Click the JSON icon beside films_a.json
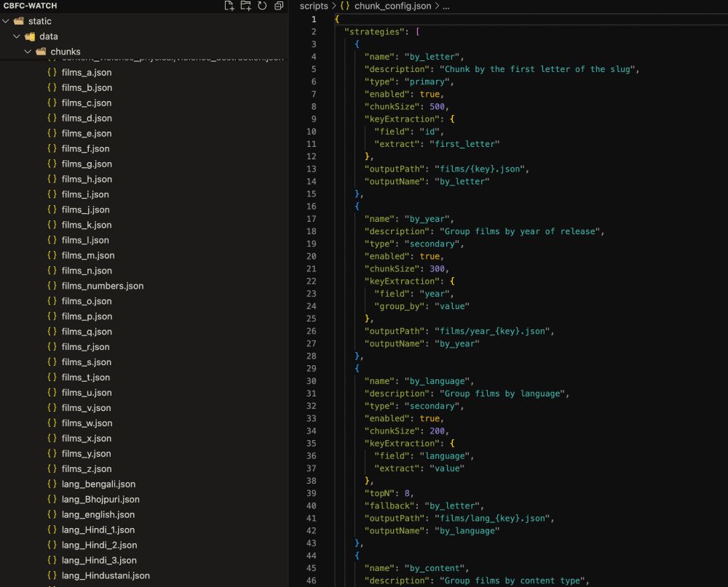728x587 pixels. click(x=52, y=73)
